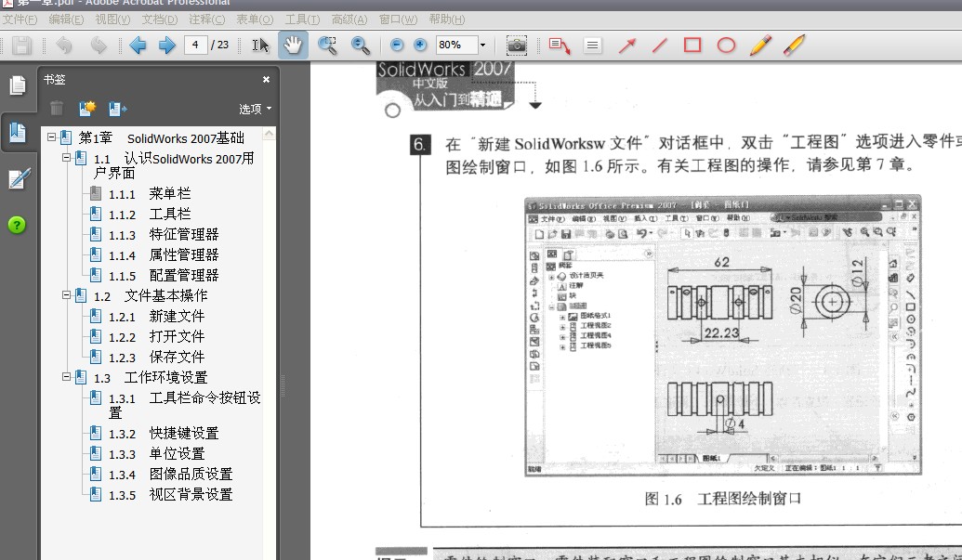Viewport: 962px width, 560px height.
Task: Select the Rectangle drawing tool
Action: (692, 45)
